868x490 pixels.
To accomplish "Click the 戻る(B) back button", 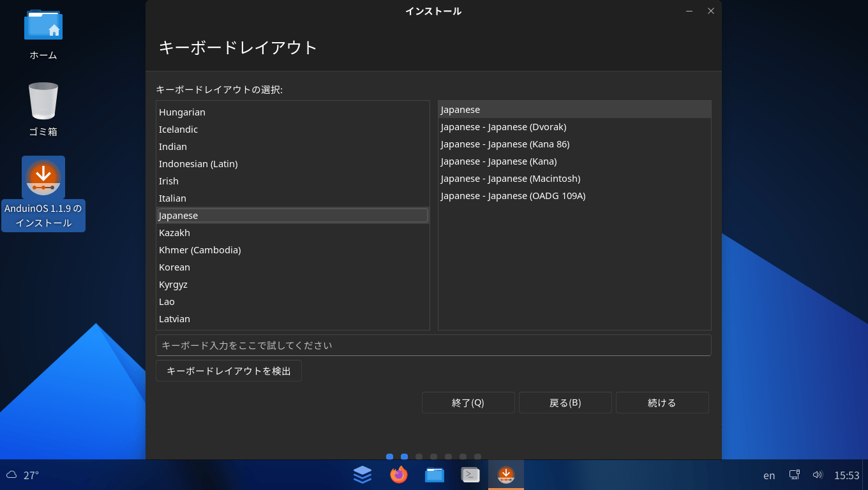I will (565, 403).
